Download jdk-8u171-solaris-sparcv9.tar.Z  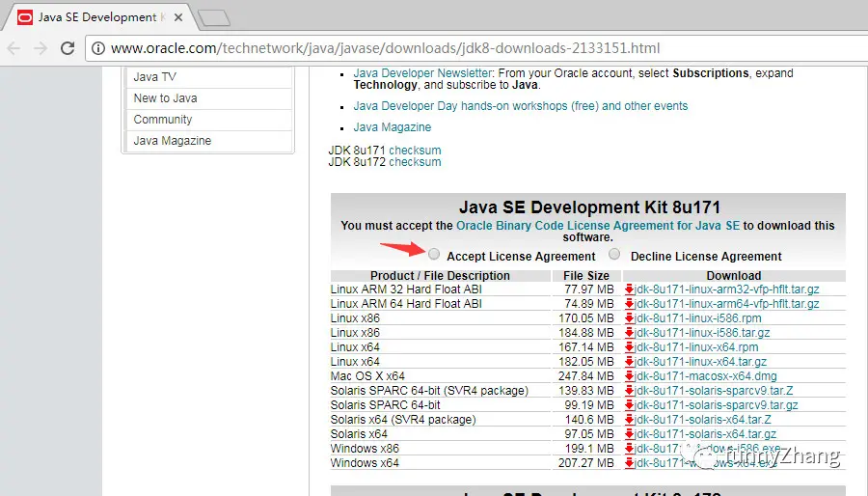pyautogui.click(x=714, y=390)
